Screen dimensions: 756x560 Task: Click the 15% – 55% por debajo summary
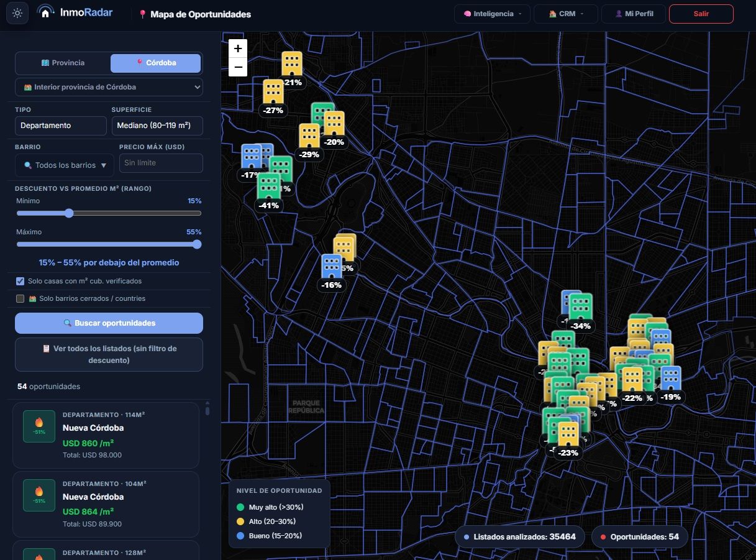(109, 263)
